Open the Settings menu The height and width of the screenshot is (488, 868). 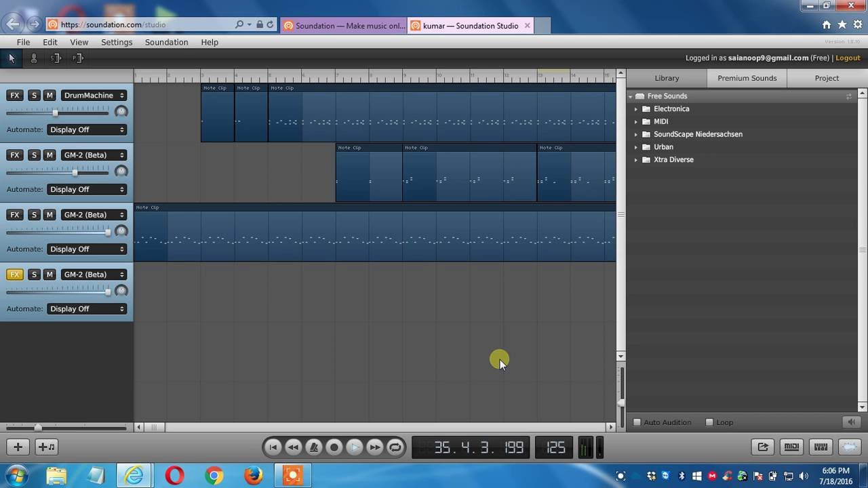pyautogui.click(x=117, y=42)
